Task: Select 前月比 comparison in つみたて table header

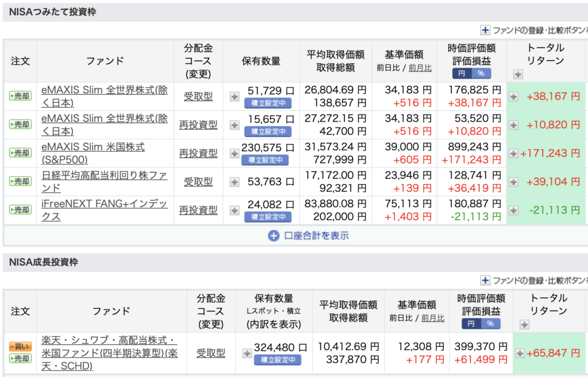Action: click(x=420, y=68)
